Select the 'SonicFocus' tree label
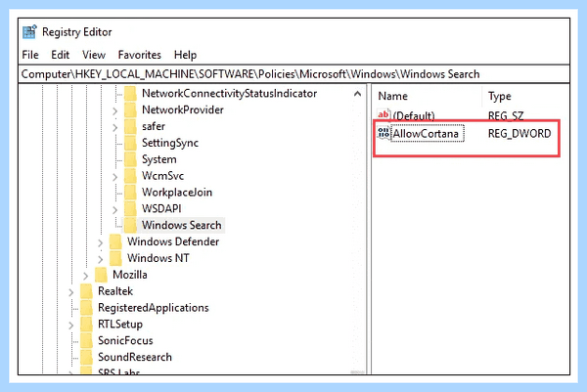 [x=125, y=340]
